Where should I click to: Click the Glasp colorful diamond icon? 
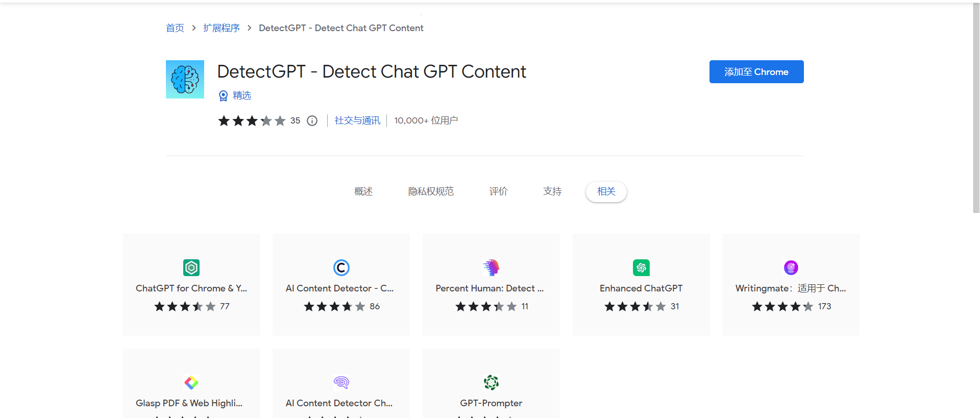tap(191, 382)
